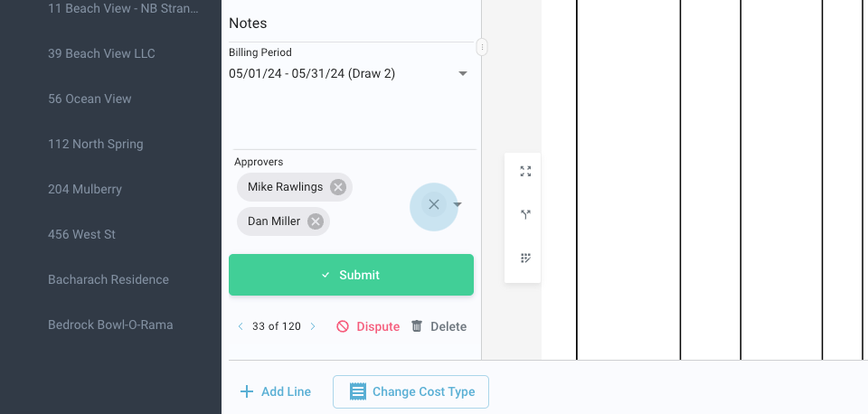This screenshot has width=868, height=414.
Task: Remove Dan Miller approver chip
Action: pyautogui.click(x=316, y=221)
